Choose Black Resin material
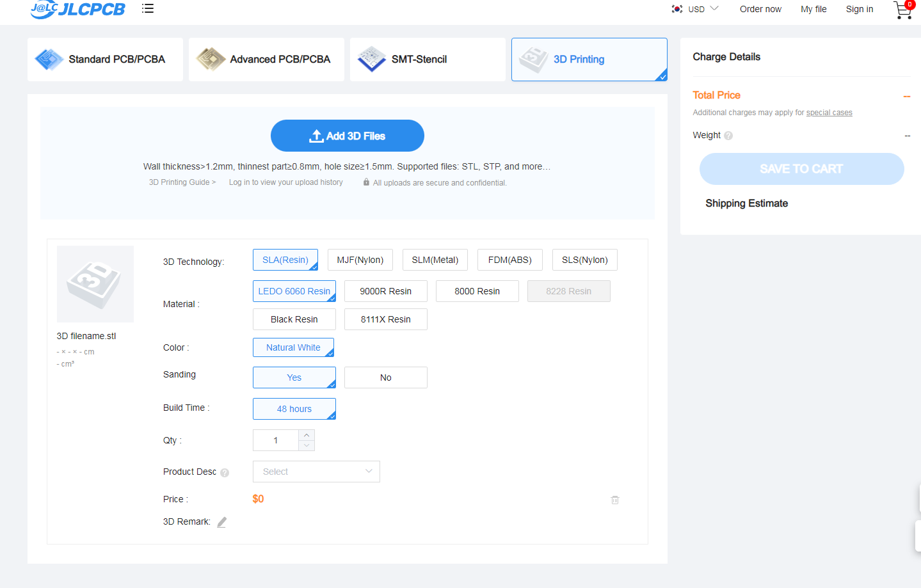Viewport: 921px width, 588px height. (294, 319)
